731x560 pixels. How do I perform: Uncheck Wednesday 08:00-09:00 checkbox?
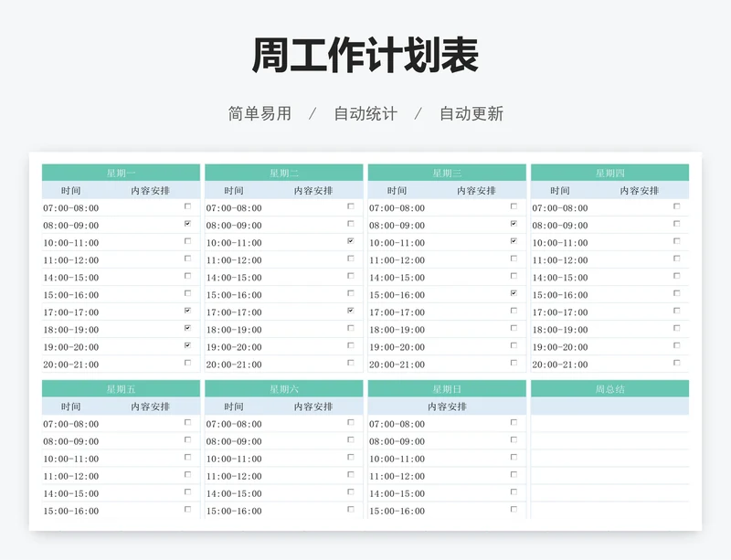click(514, 223)
